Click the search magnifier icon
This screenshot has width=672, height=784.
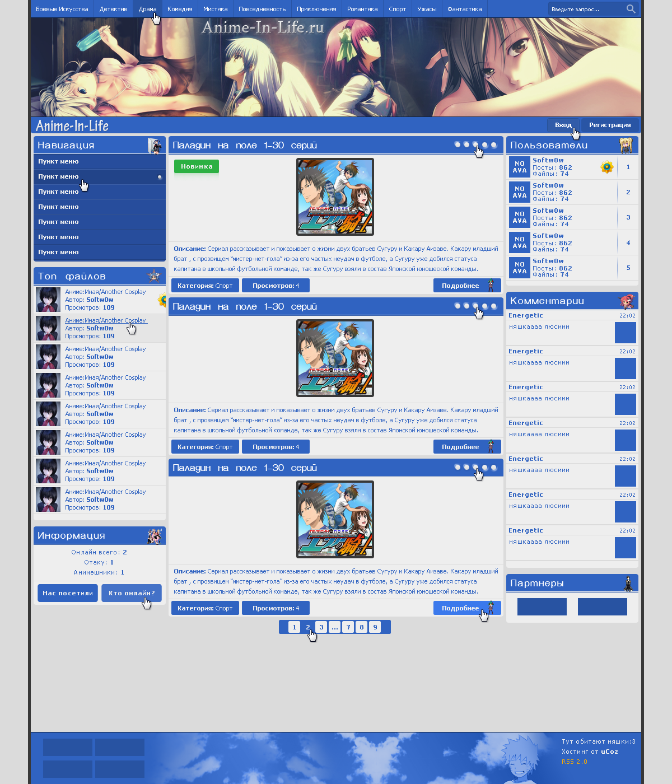click(631, 9)
